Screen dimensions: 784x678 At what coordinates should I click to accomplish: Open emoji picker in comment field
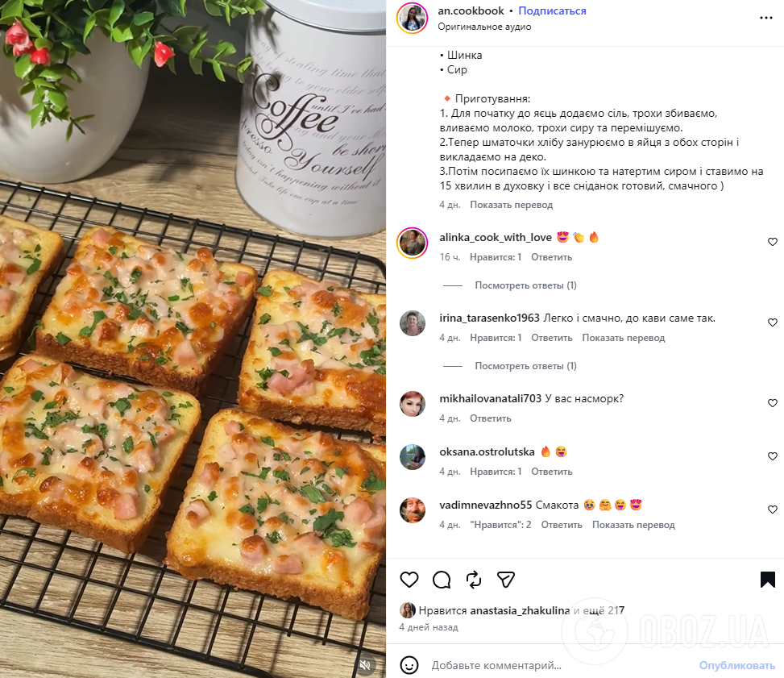coord(409,665)
